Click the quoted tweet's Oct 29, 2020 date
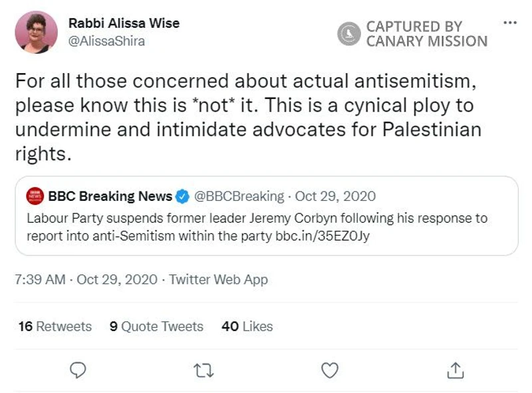Viewport: 532px width, 393px height. (335, 197)
